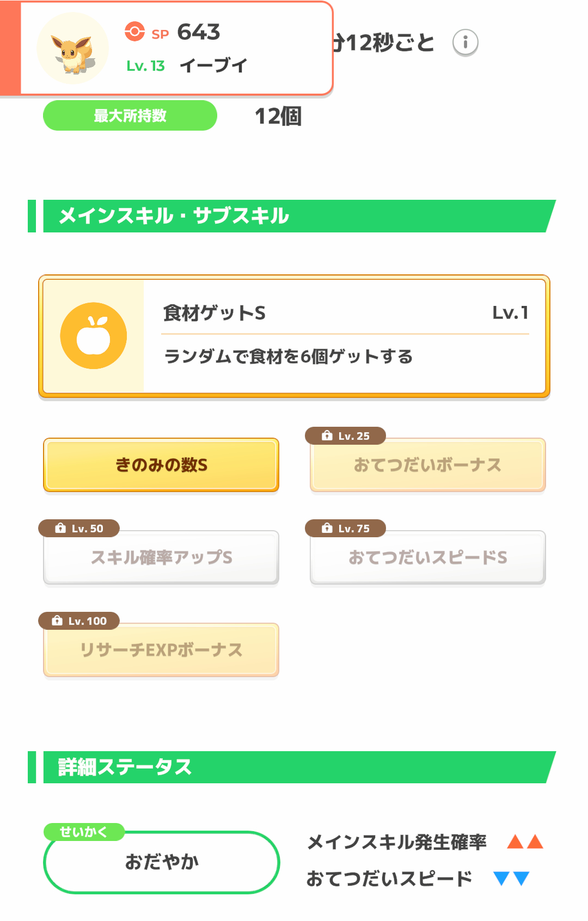Screen dimensions: 588x921
Task: Select the locked リサーチEXPボーナス sub skill
Action: pyautogui.click(x=161, y=650)
